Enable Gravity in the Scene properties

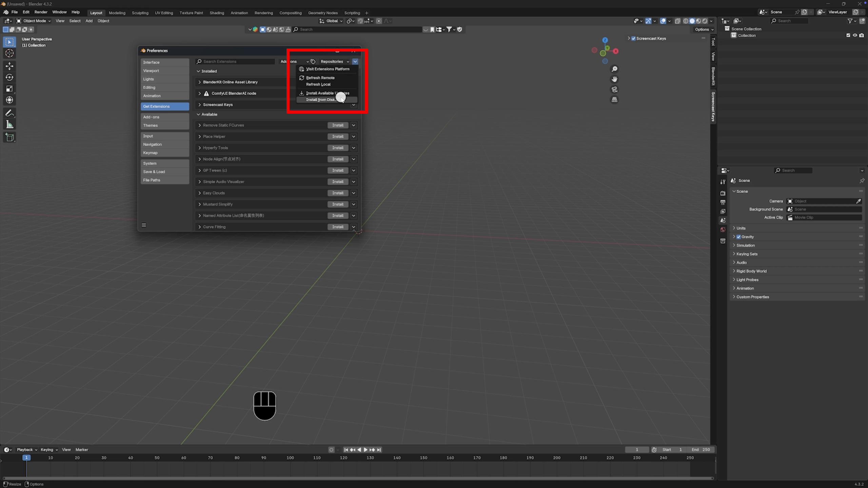(x=738, y=237)
